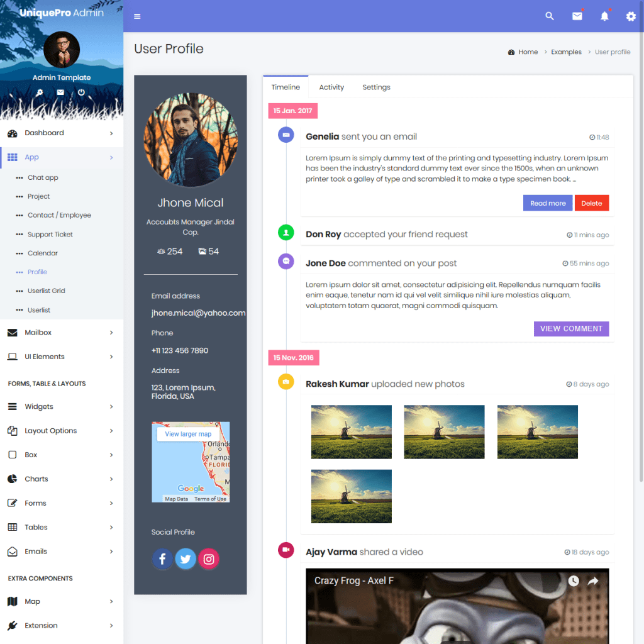Open View larger map on the Google map

(187, 433)
